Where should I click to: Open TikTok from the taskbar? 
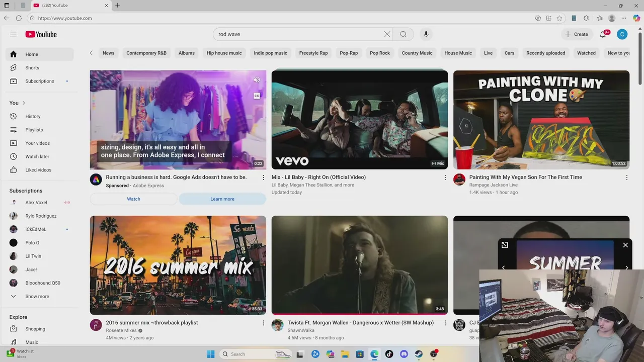[x=389, y=354]
